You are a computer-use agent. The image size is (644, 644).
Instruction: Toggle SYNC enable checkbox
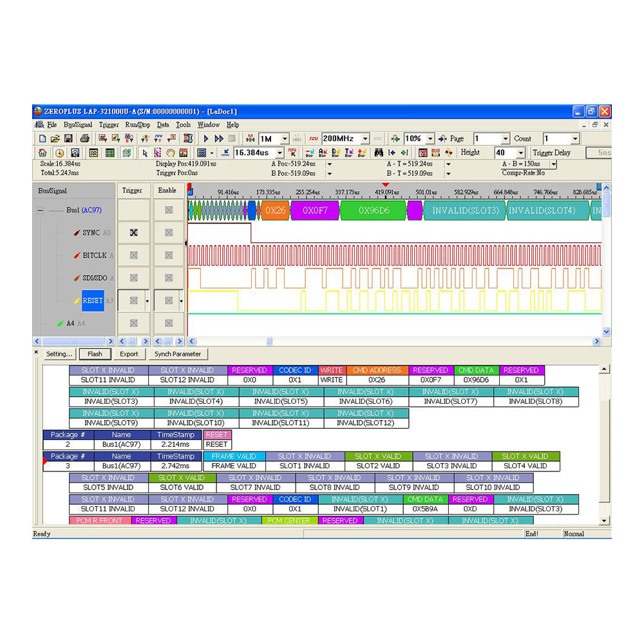coord(169,232)
